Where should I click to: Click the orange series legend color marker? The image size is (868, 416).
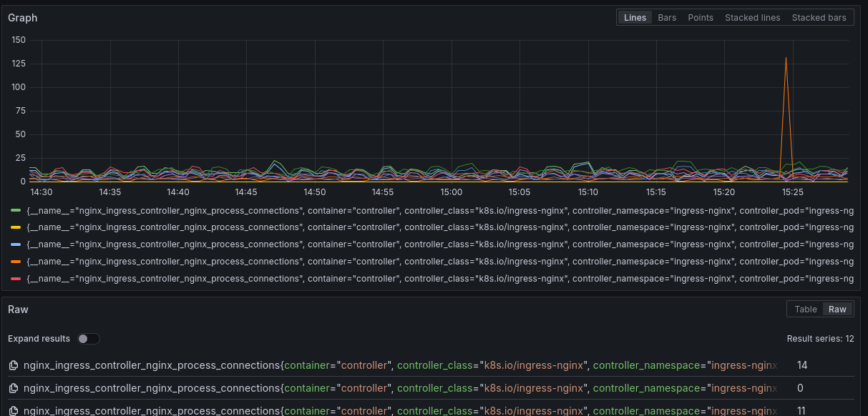[x=16, y=262]
